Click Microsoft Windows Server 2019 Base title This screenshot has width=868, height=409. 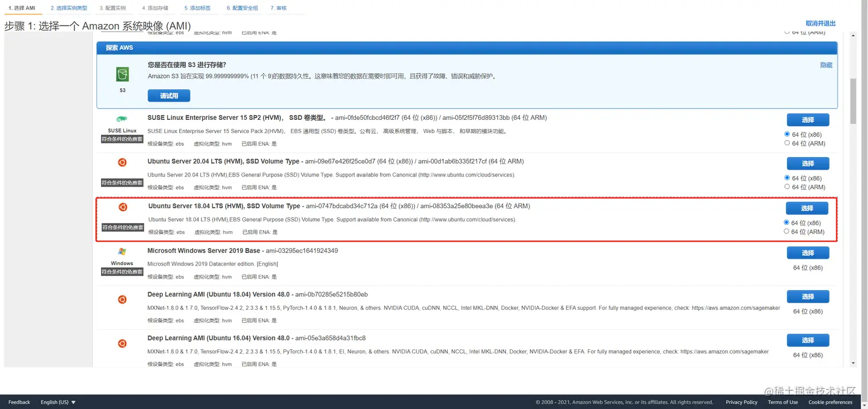pyautogui.click(x=204, y=251)
